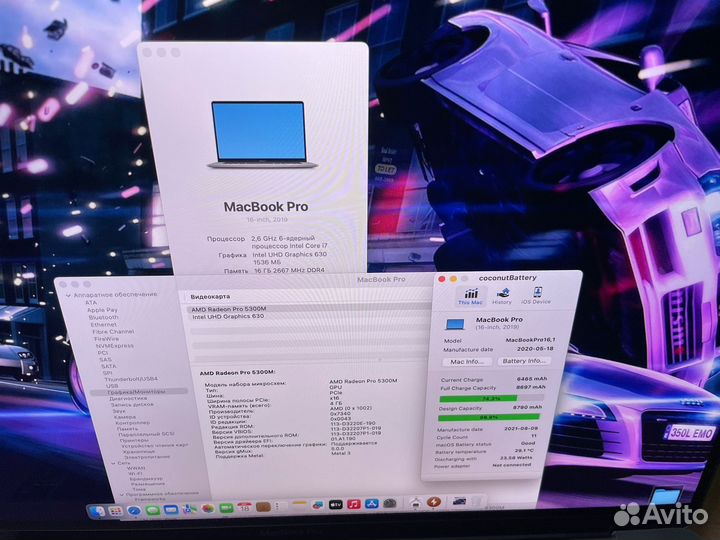Open Maps from the Dock
This screenshot has width=720, height=540.
[189, 509]
